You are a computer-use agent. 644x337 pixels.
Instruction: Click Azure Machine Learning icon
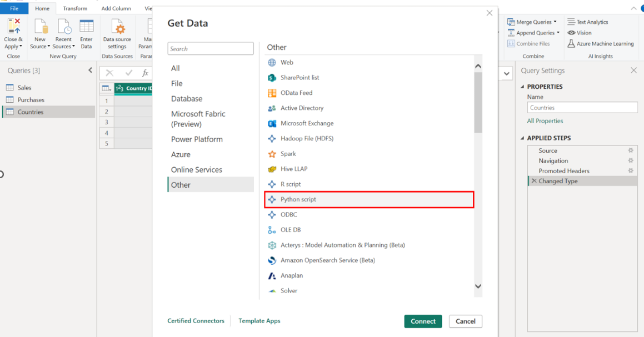pyautogui.click(x=571, y=44)
